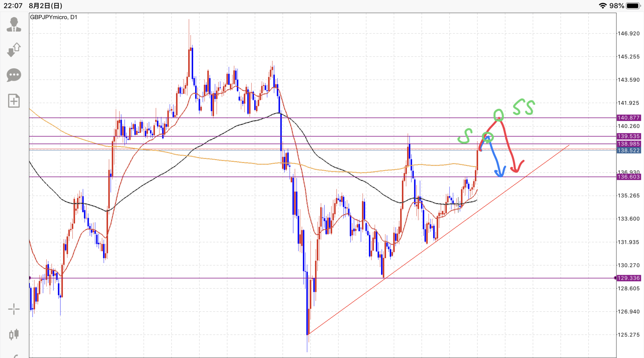Select the 139.535 price level label
Image resolution: width=644 pixels, height=358 pixels.
coord(629,136)
